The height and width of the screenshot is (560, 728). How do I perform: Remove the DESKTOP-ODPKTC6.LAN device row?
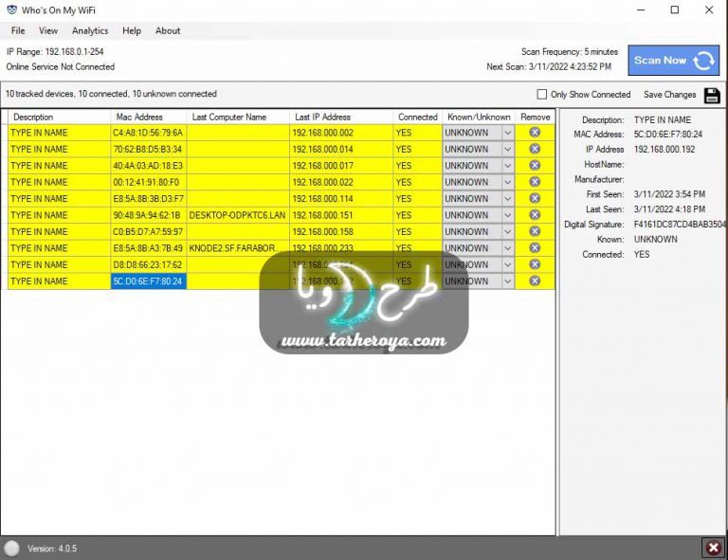[x=535, y=215]
